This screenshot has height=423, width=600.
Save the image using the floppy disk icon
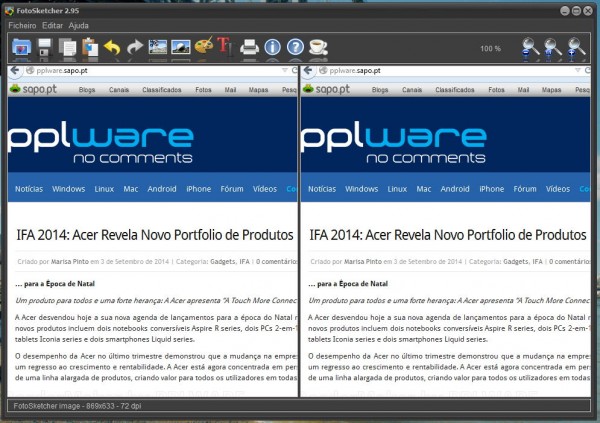click(x=44, y=47)
